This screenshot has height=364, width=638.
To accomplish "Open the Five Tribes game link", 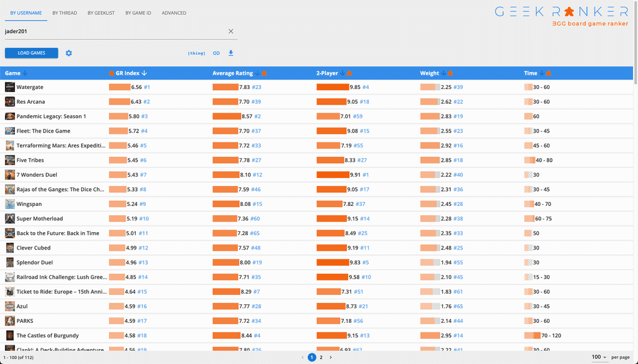I will [x=30, y=160].
